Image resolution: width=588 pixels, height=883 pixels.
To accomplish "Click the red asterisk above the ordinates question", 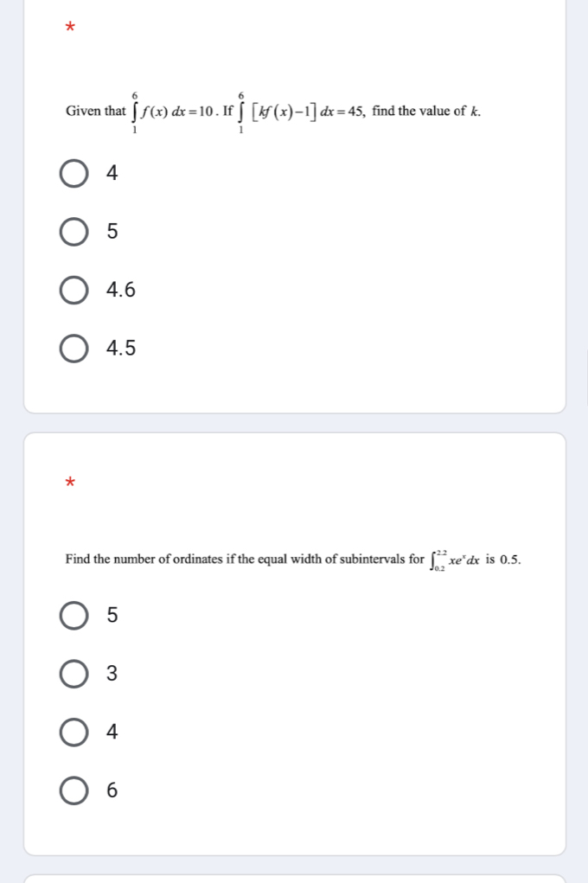I will pos(70,481).
